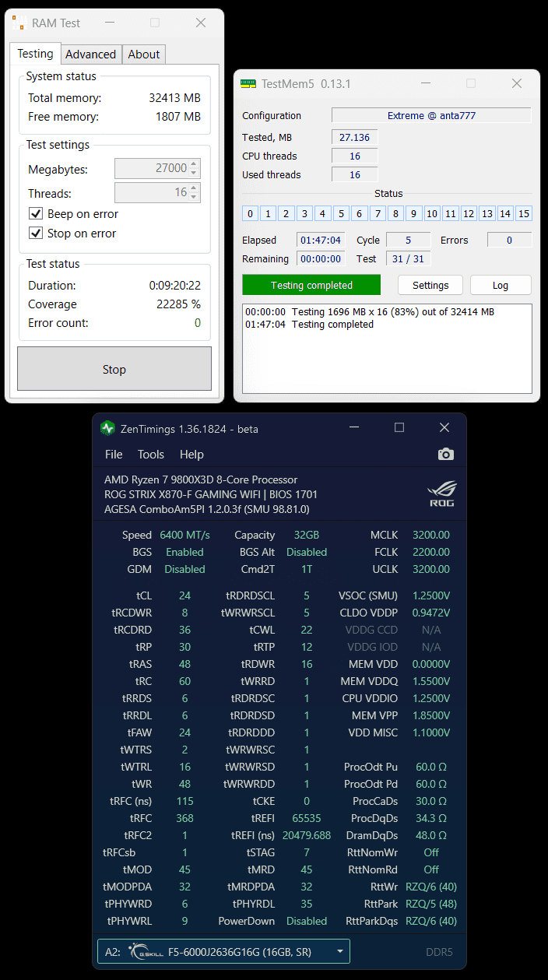Toggle the Stop on error checkbox
The image size is (548, 980).
click(x=35, y=233)
